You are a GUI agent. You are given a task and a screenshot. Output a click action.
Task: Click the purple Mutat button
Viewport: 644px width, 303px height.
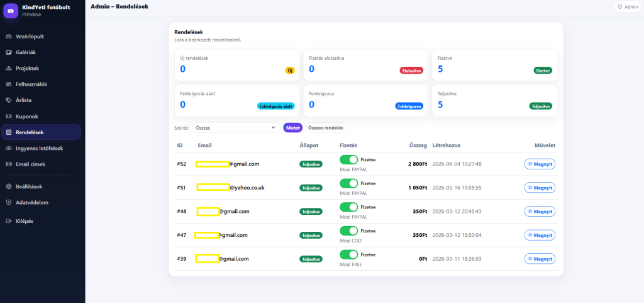coord(293,128)
